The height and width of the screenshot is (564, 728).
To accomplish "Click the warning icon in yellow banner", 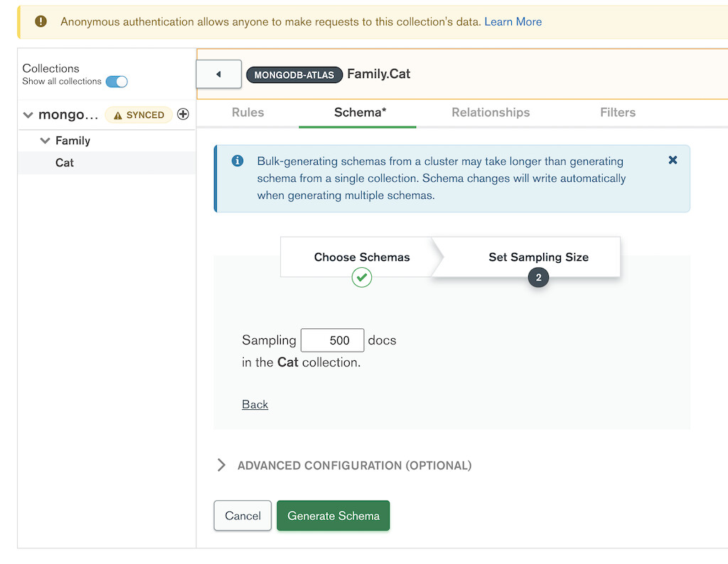I will pyautogui.click(x=42, y=22).
